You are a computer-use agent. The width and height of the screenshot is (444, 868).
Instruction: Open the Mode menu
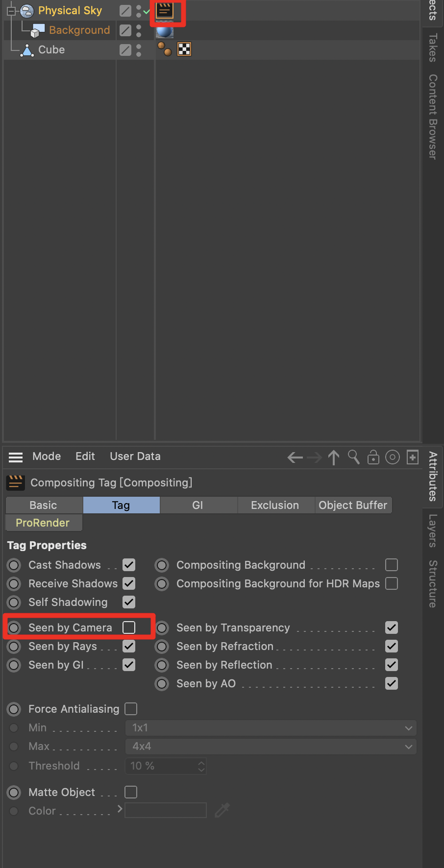tap(47, 457)
